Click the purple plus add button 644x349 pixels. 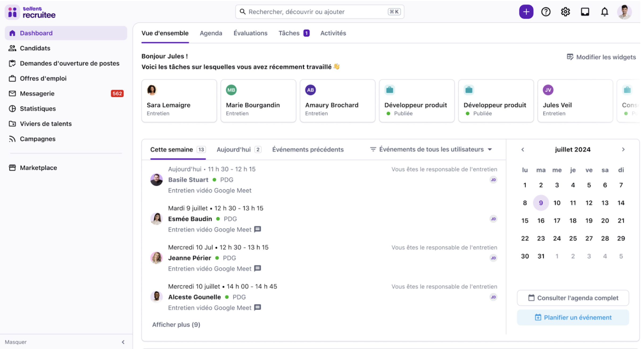tap(526, 12)
